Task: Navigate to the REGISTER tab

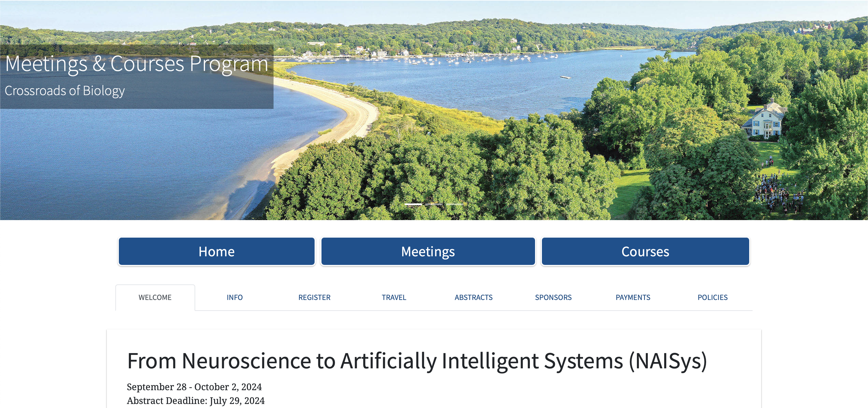Action: pyautogui.click(x=314, y=297)
